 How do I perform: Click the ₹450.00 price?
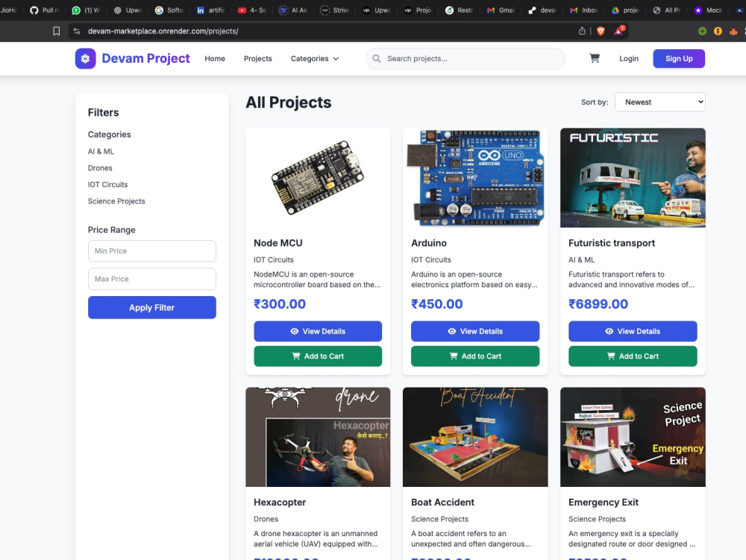436,303
